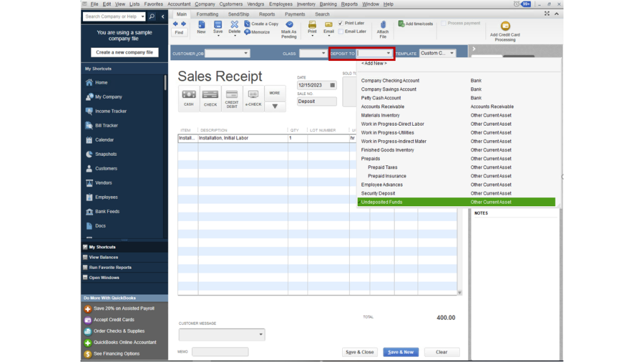Click Save & Close button
Screen dimensions: 644x362
[x=360, y=352]
